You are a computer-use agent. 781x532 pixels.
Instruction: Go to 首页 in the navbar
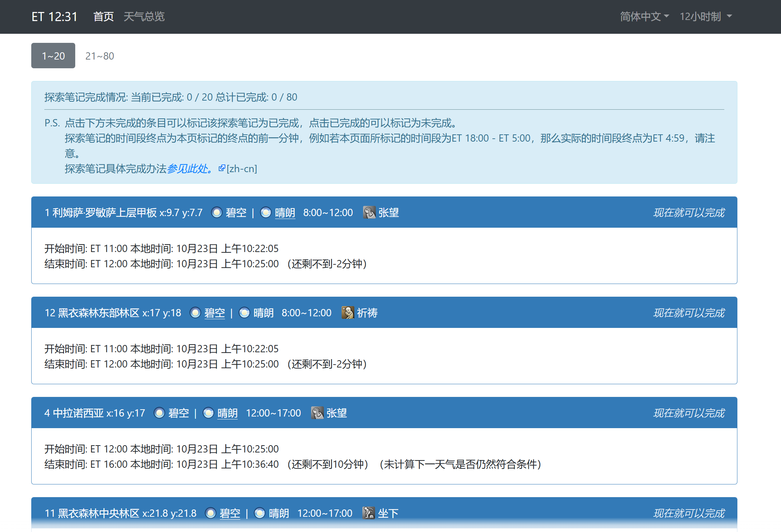[104, 17]
